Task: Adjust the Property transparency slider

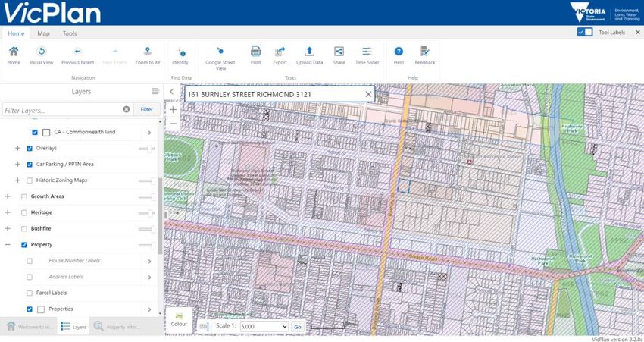Action: point(147,245)
